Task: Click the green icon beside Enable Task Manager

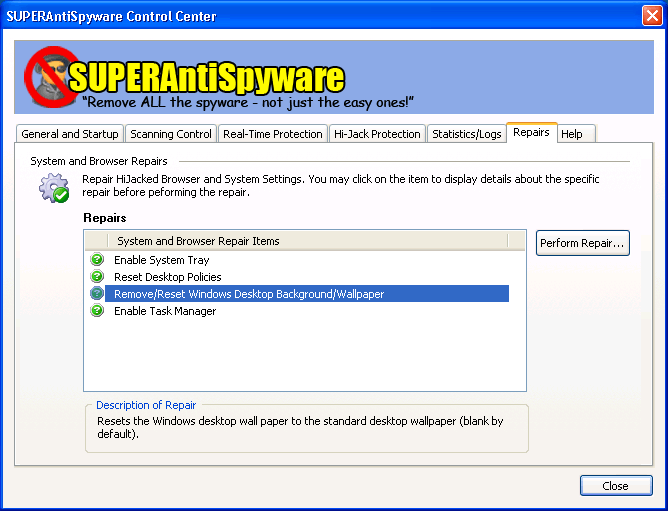Action: pos(97,311)
